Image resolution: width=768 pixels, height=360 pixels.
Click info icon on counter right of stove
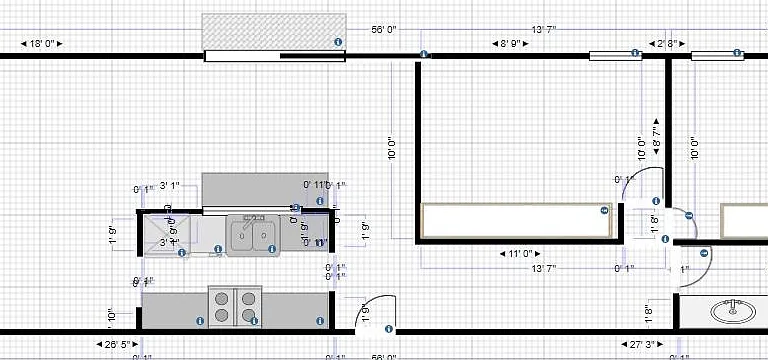(320, 321)
